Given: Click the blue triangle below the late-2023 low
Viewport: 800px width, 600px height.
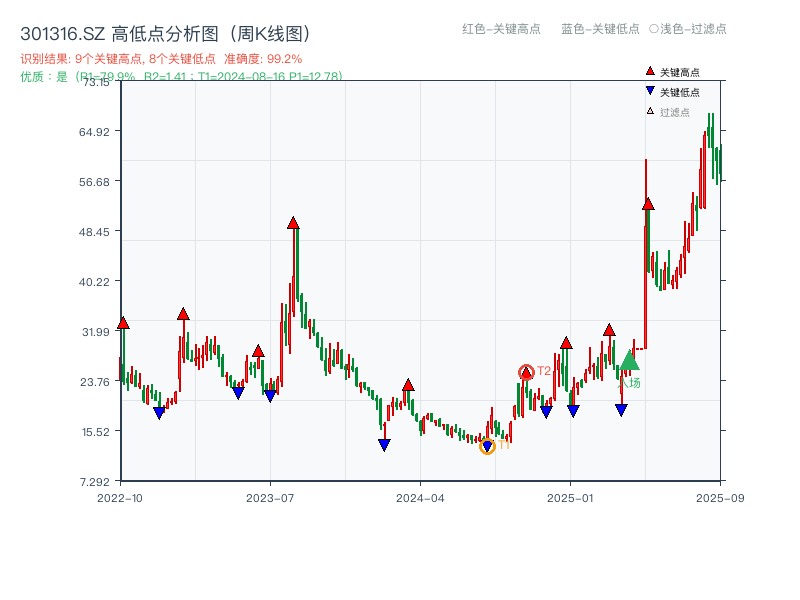Looking at the screenshot, I should 383,443.
